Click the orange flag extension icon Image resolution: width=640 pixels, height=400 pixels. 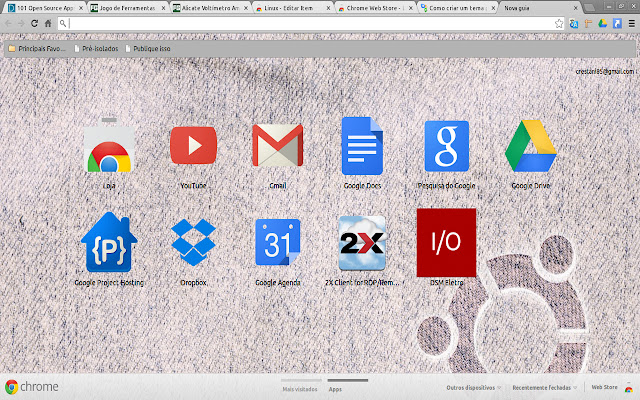pyautogui.click(x=588, y=24)
